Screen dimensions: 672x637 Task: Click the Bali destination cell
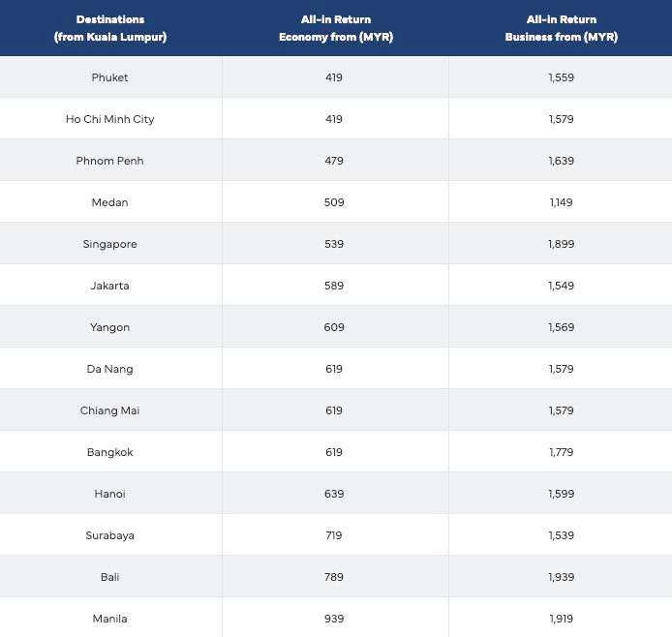click(x=110, y=577)
